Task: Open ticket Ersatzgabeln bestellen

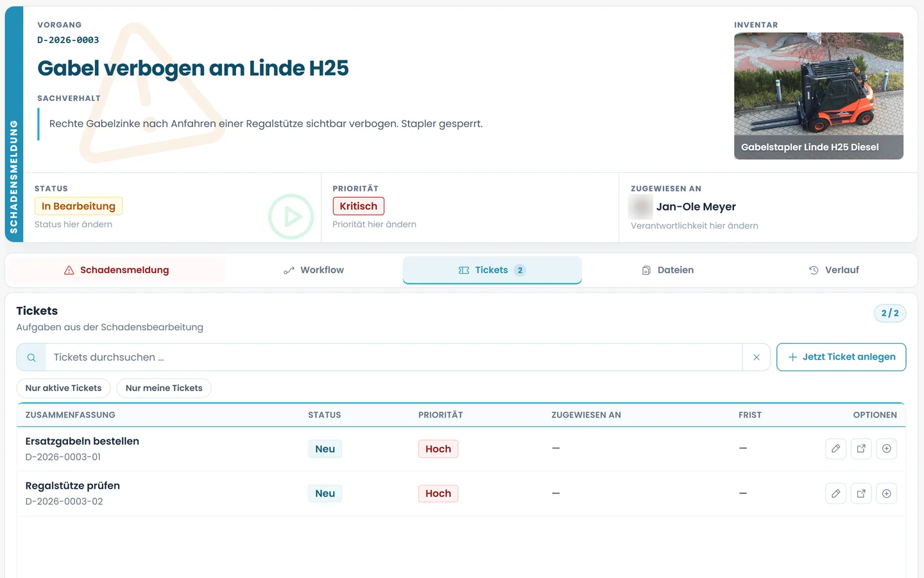Action: point(82,441)
